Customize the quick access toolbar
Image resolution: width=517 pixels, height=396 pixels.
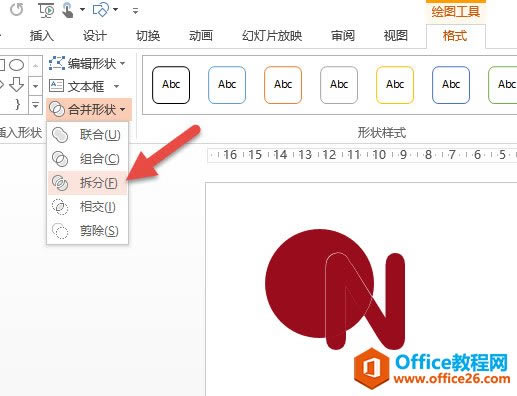coord(135,11)
